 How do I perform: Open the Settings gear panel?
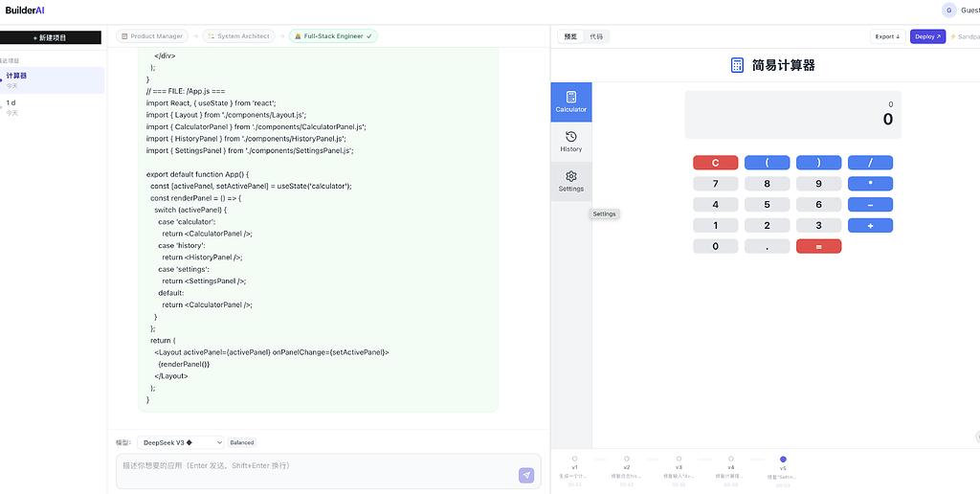click(570, 181)
